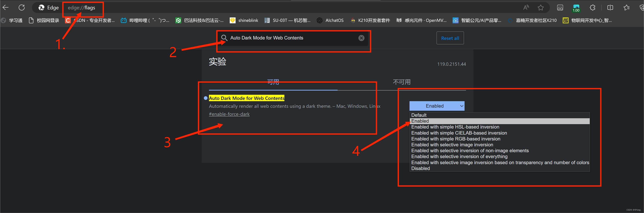This screenshot has width=644, height=213.
Task: Open Split screen mode icon
Action: point(610,8)
